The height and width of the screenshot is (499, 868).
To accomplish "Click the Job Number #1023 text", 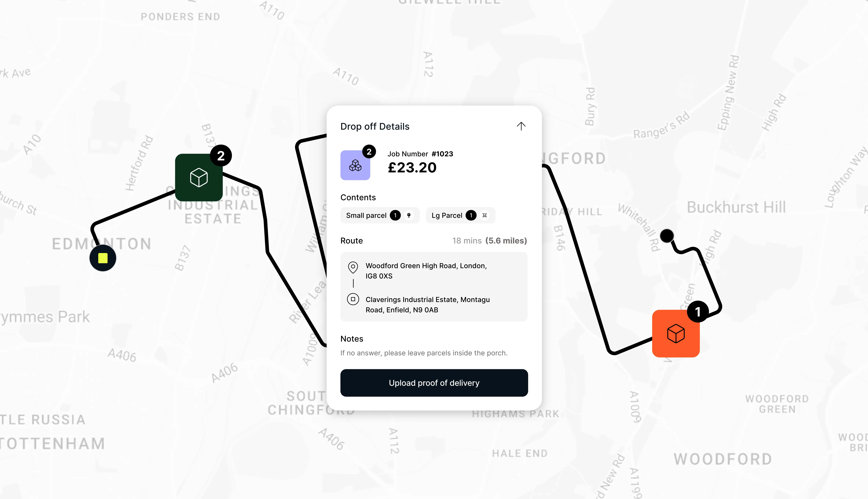I will pyautogui.click(x=420, y=154).
